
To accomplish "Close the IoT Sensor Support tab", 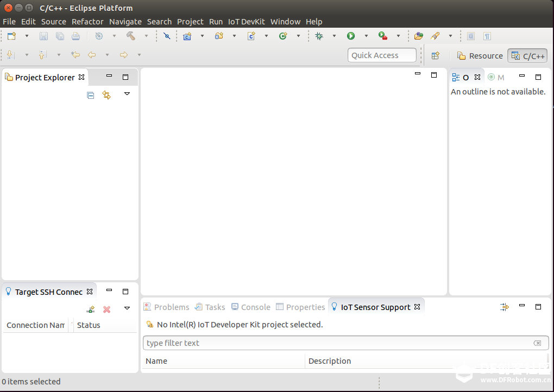I will pyautogui.click(x=417, y=307).
